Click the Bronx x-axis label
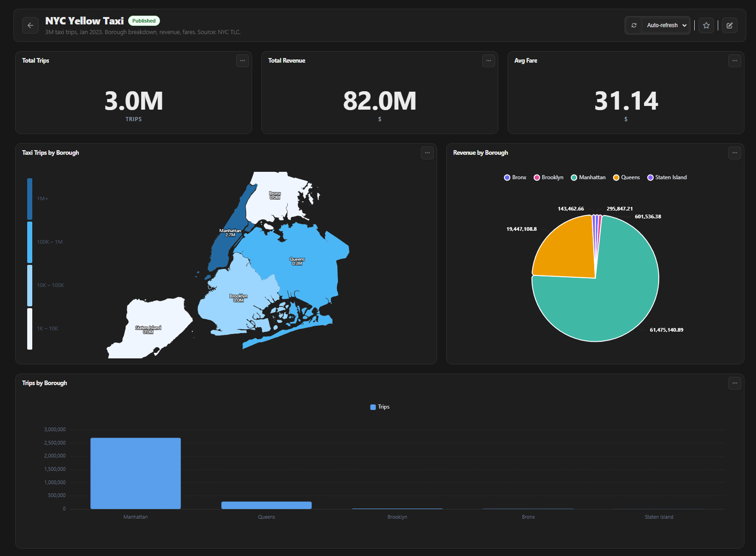The height and width of the screenshot is (556, 756). coord(528,517)
